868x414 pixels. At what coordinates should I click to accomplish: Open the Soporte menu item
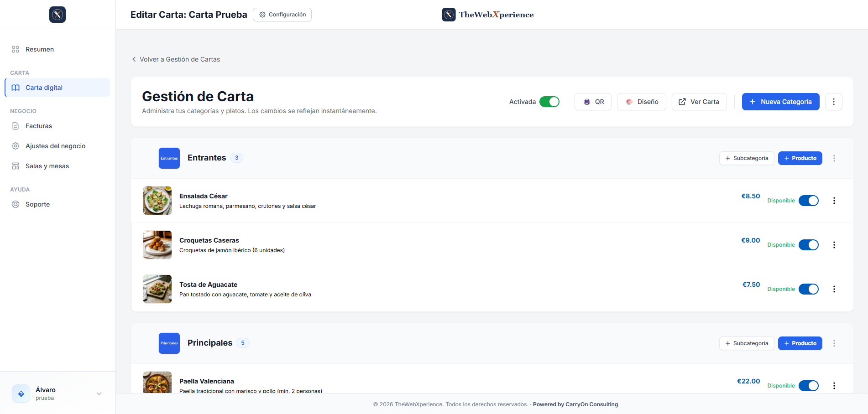point(58,204)
